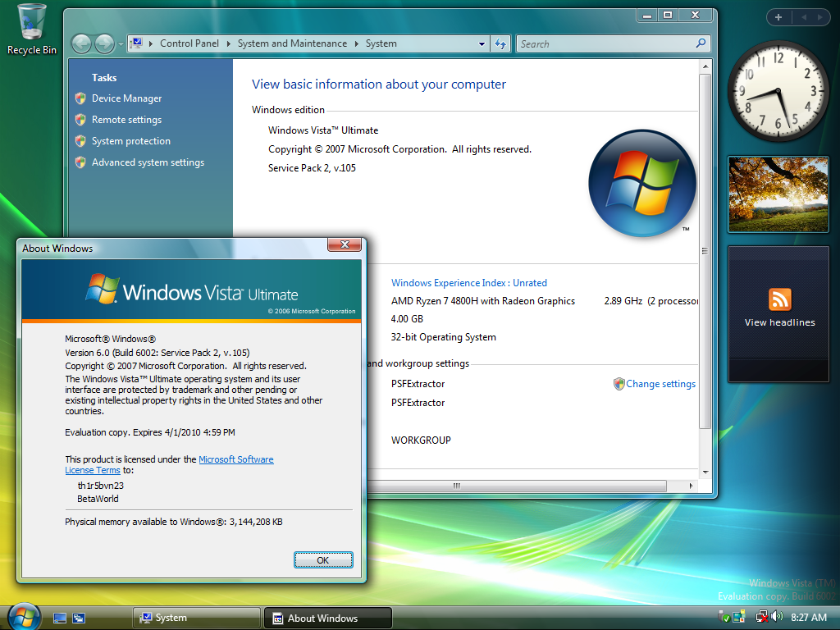
Task: Click the Windows Sidebar tray icon
Action: coord(739,617)
